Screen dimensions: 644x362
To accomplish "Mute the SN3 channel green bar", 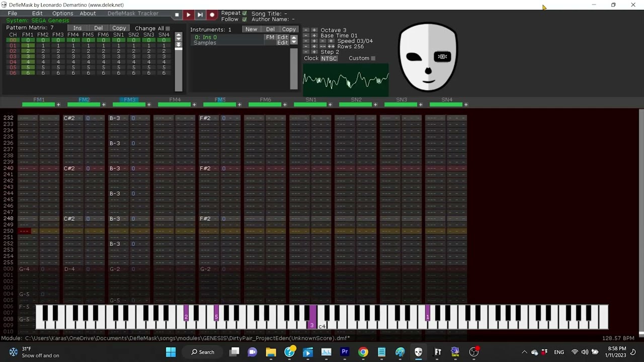I will click(x=400, y=105).
